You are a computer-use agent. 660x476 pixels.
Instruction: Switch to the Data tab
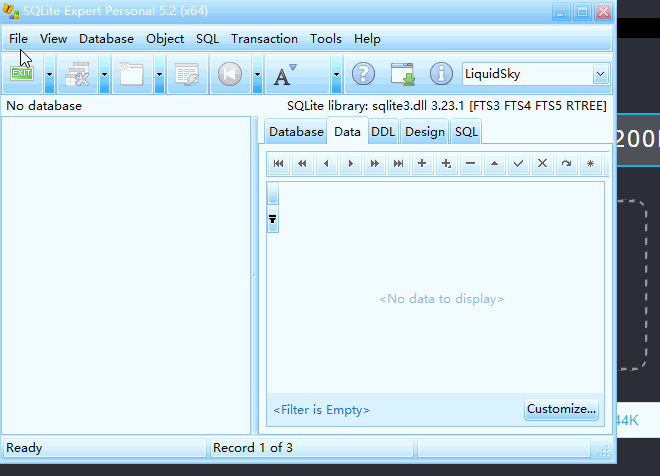(347, 132)
